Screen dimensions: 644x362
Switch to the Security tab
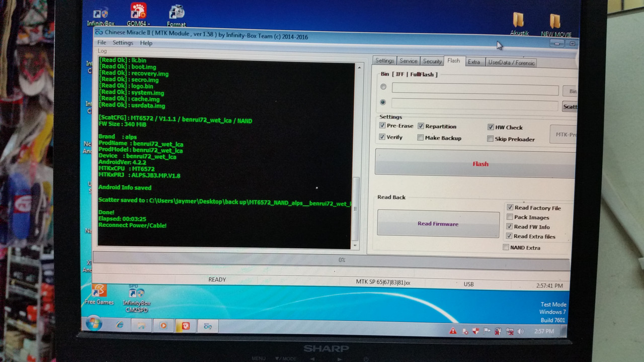[x=432, y=61]
